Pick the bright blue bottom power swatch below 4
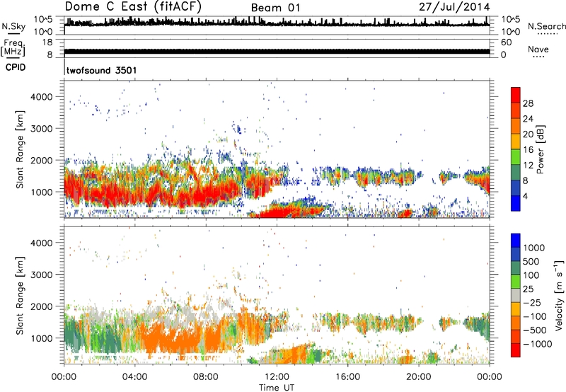This screenshot has height=392, width=566. coord(516,203)
